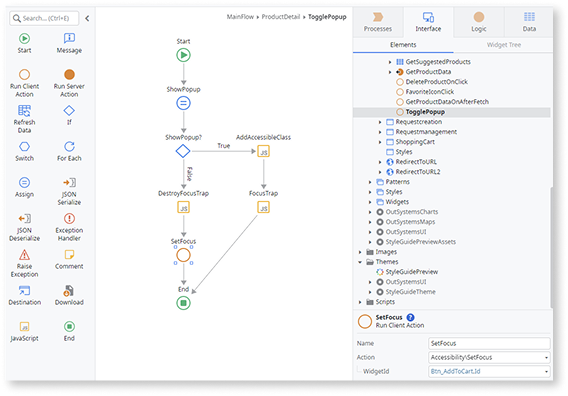Click the Start node on canvas
Viewport: 568px width, 396px height.
point(184,55)
